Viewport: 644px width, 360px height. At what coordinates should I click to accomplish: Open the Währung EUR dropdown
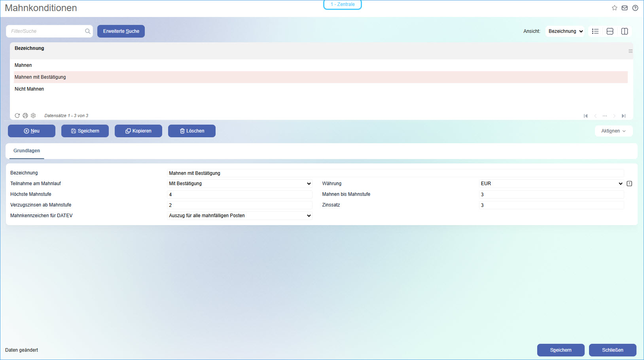pyautogui.click(x=551, y=184)
